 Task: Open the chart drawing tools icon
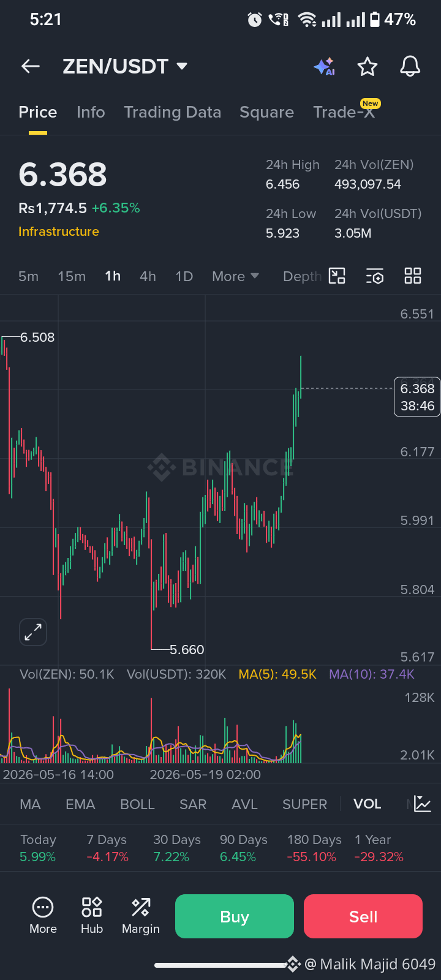click(x=337, y=276)
